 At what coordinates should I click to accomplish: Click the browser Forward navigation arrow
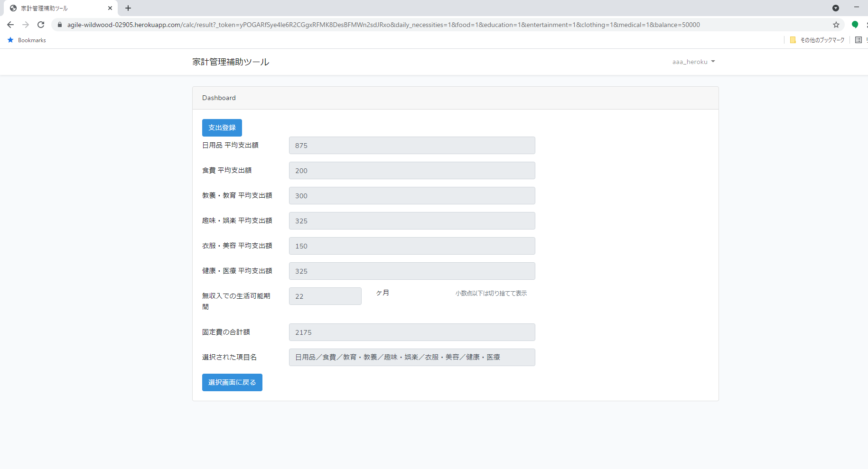click(x=26, y=24)
